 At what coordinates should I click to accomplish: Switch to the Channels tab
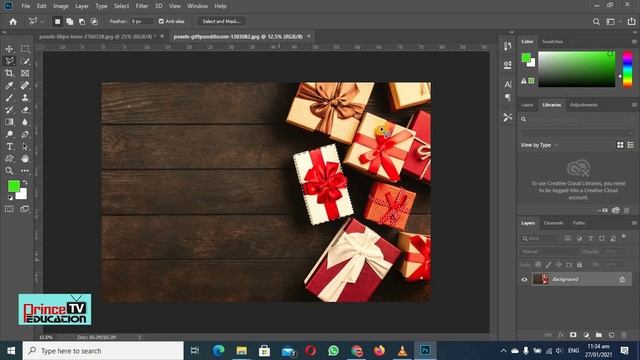click(553, 223)
